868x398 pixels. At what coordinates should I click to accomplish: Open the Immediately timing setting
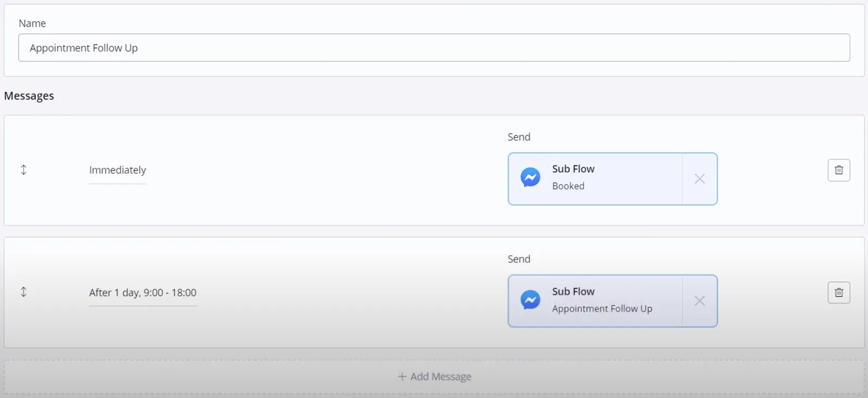118,170
